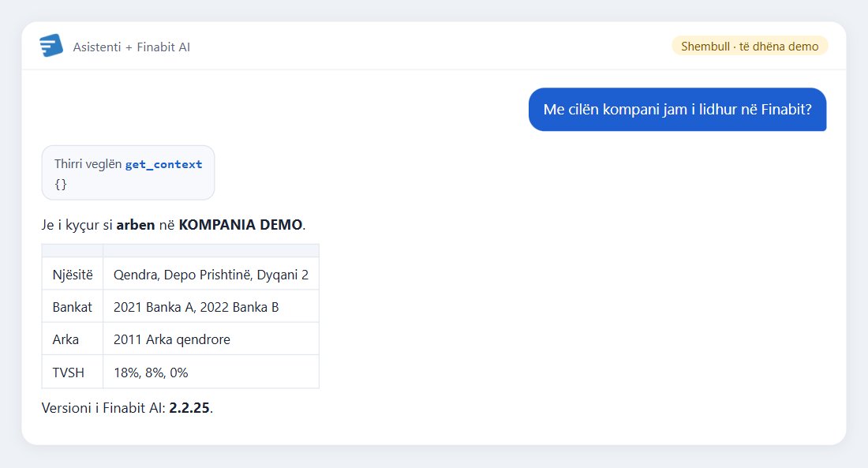This screenshot has height=468, width=868.
Task: Click the bold 'KOMPANIA DEMO' company name
Action: point(240,224)
